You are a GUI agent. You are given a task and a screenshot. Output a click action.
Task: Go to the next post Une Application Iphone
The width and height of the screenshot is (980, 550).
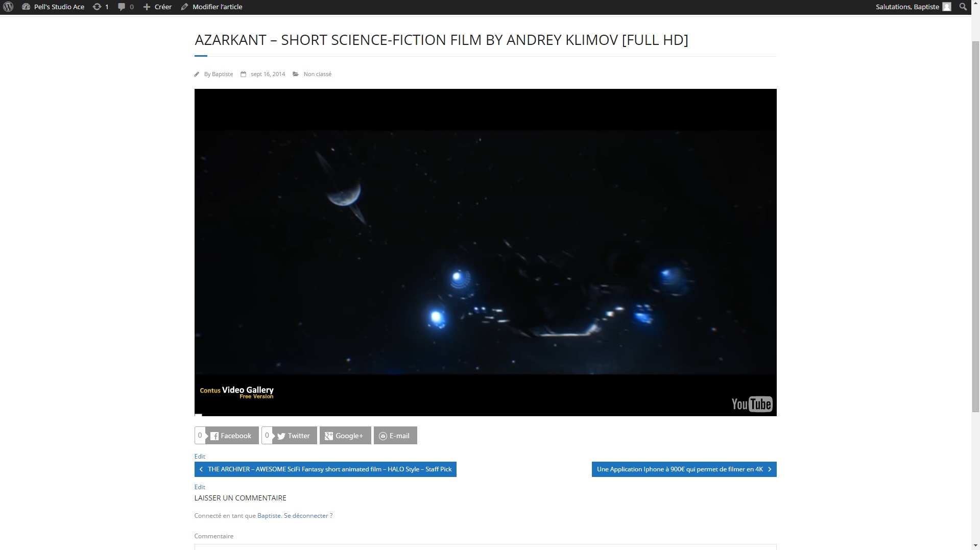(684, 469)
